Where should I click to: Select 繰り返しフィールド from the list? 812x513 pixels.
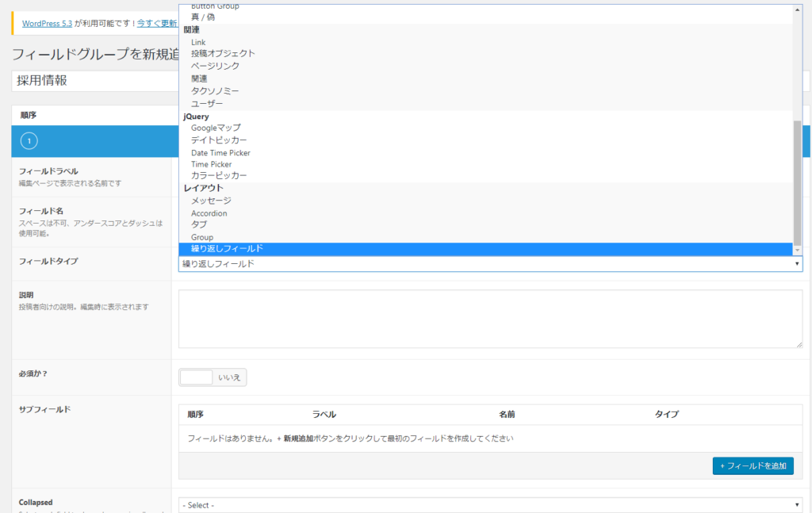coord(227,249)
